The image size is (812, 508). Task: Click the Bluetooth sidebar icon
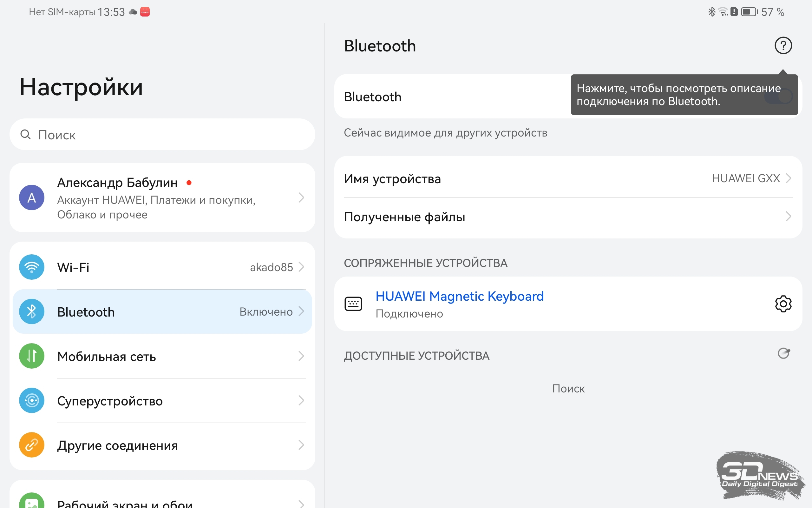coord(31,312)
